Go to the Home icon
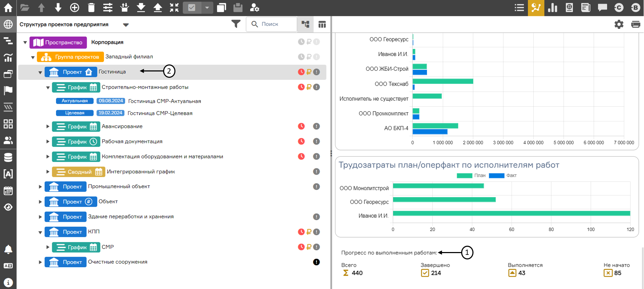Screen dimensions: 644x289 pyautogui.click(x=8, y=7)
